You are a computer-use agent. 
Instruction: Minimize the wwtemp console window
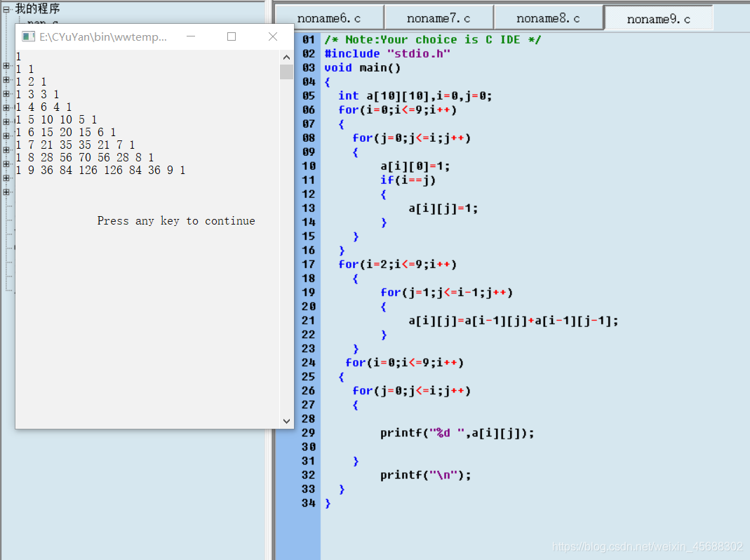pos(191,36)
